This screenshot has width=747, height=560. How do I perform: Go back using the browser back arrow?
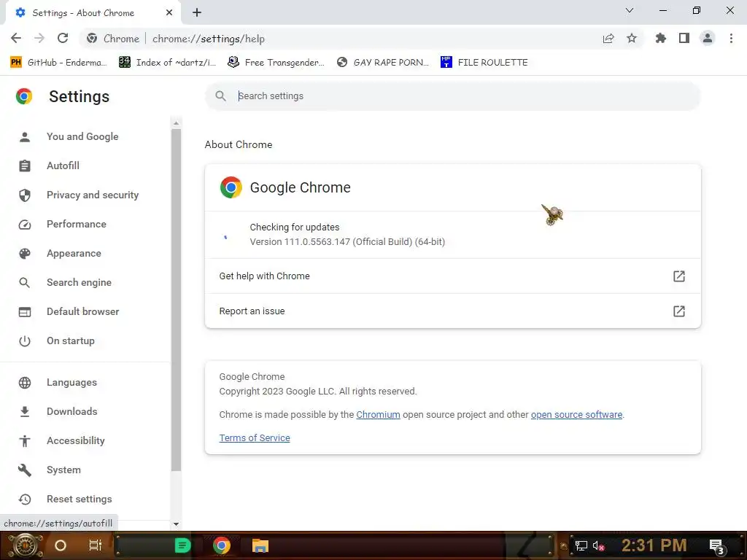point(16,38)
